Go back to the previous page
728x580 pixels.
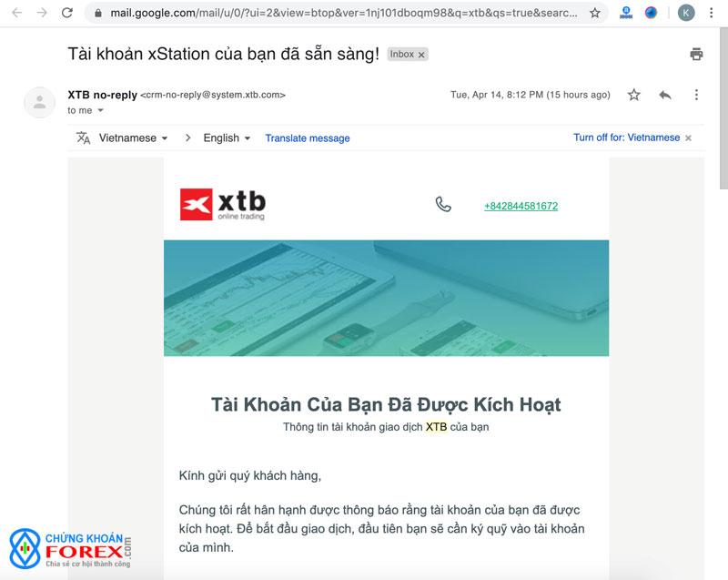(x=17, y=13)
